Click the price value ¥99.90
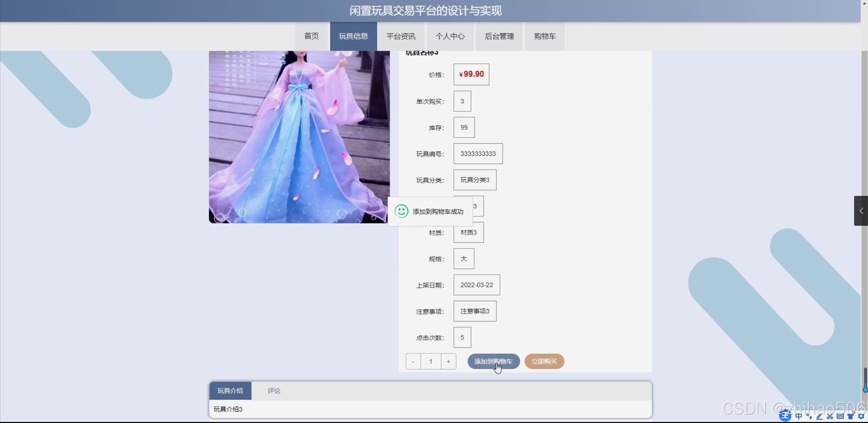Viewport: 868px width, 423px height. coord(471,74)
